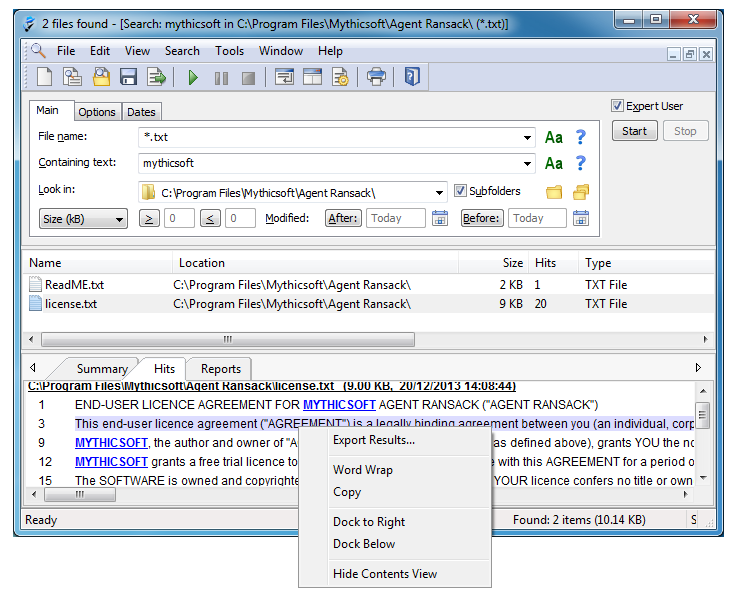The image size is (730, 594).
Task: Click the minimum size input field
Action: coord(179,218)
